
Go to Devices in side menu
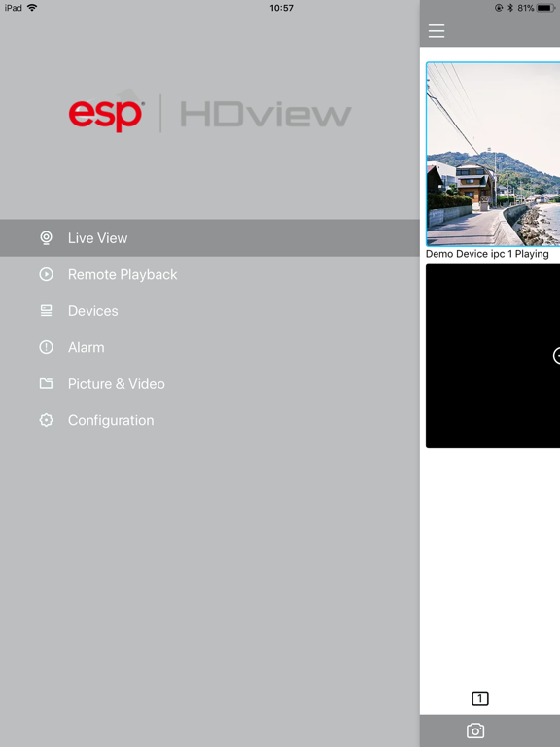[x=210, y=311]
